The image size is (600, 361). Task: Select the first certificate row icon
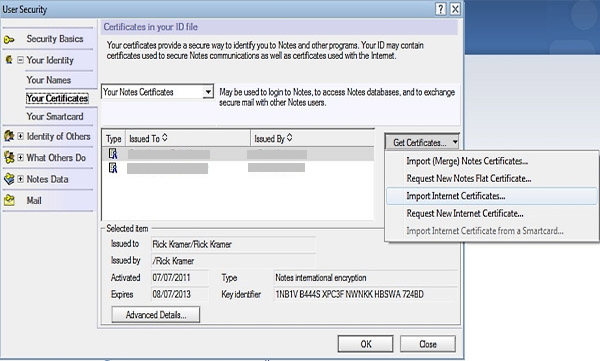point(113,154)
